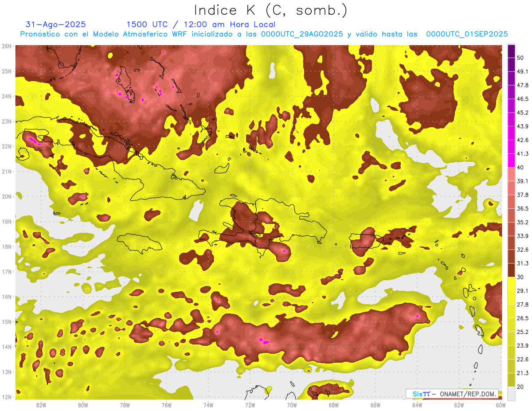Viewport: 532px width, 411px height.
Task: Click the latitude label "19N"
Action: pyautogui.click(x=7, y=222)
